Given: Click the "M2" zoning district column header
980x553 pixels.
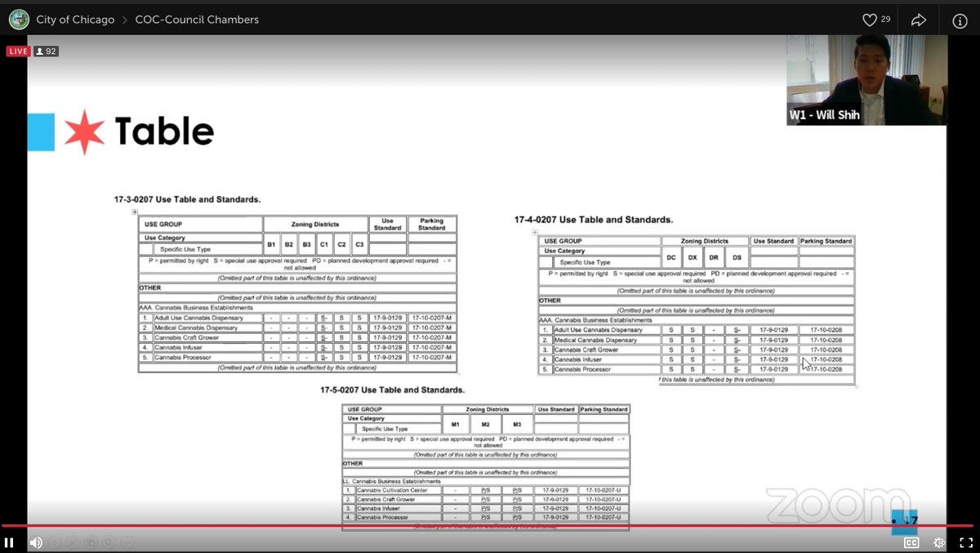Looking at the screenshot, I should point(486,424).
